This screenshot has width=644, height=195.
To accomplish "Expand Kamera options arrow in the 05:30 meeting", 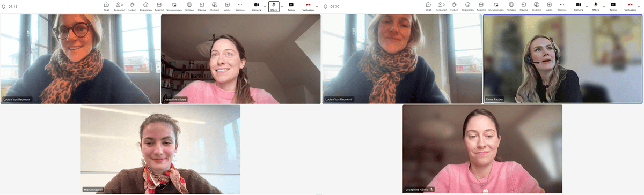I will coord(587,6).
